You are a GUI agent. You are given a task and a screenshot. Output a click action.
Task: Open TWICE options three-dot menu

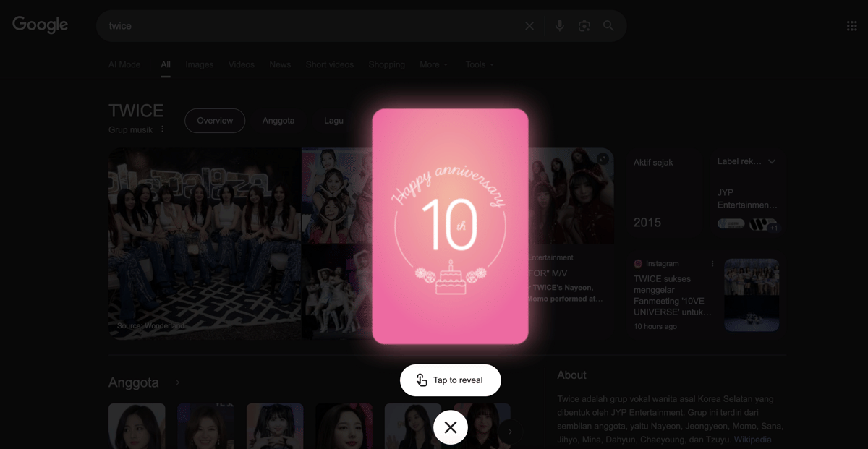163,129
